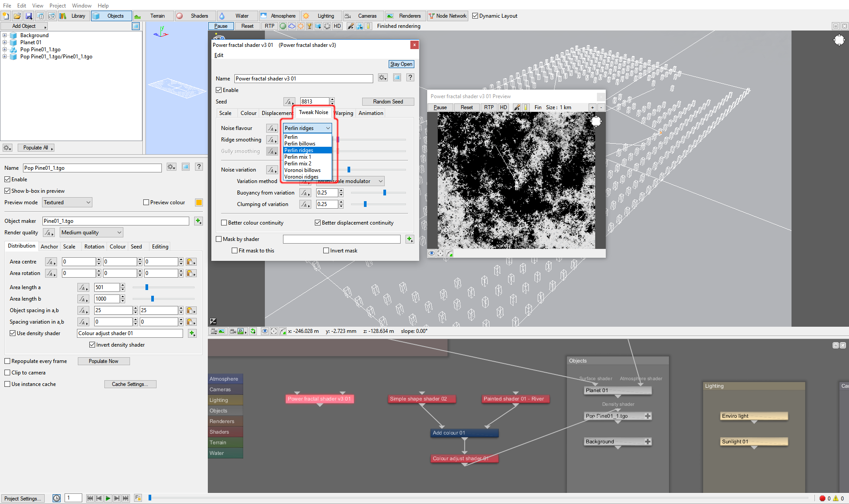
Task: Open the Rotation tab in populator settings
Action: pyautogui.click(x=94, y=247)
